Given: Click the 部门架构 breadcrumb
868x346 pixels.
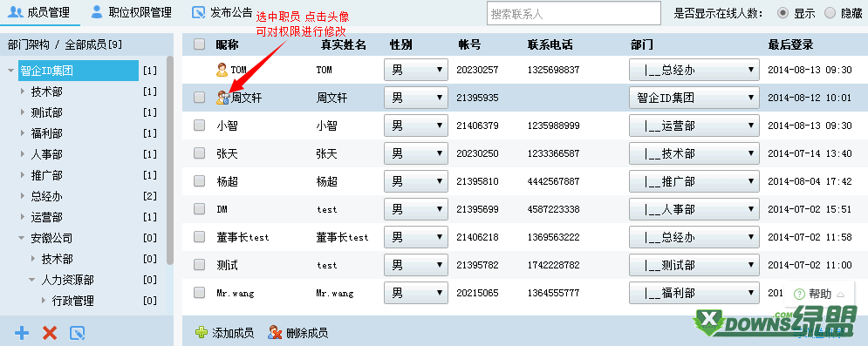Looking at the screenshot, I should pyautogui.click(x=29, y=44).
